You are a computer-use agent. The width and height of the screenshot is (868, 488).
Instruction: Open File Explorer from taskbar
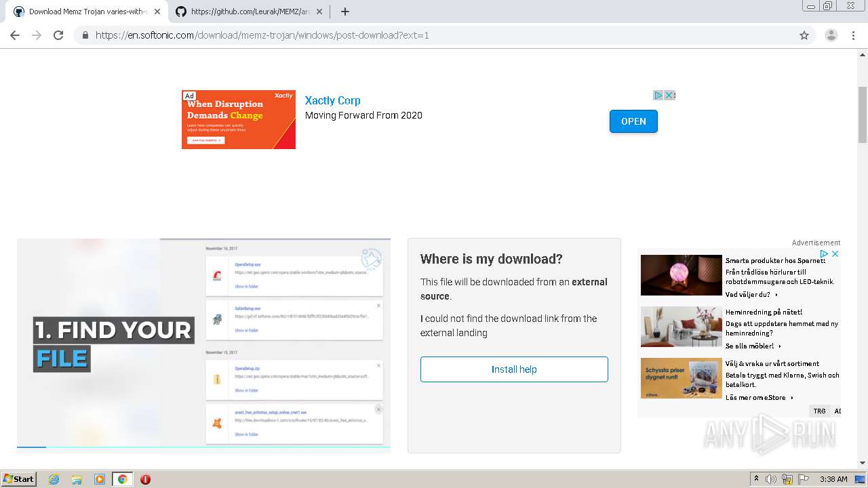(77, 479)
